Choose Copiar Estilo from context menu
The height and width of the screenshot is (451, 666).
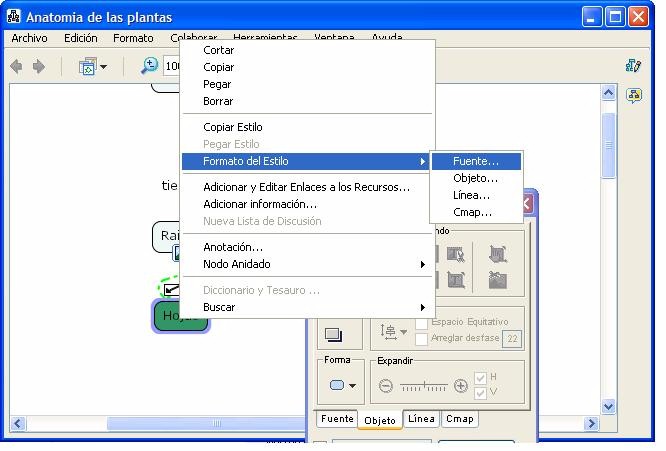[233, 127]
